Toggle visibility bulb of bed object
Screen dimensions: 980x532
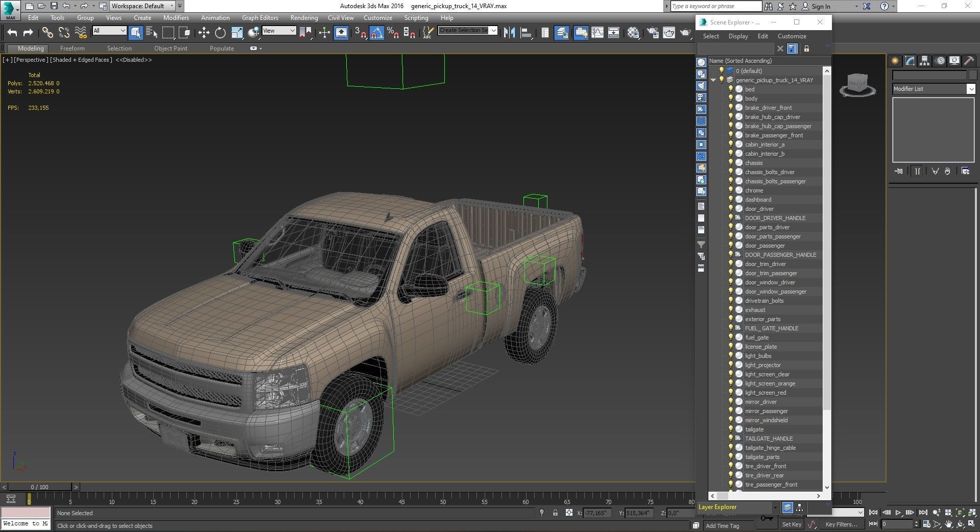pos(730,89)
